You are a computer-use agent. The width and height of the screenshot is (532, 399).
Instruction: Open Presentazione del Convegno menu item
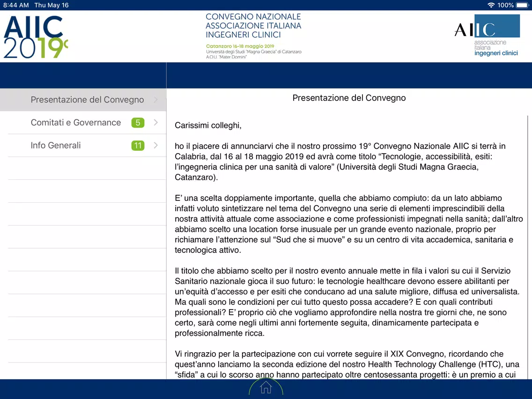coord(83,100)
